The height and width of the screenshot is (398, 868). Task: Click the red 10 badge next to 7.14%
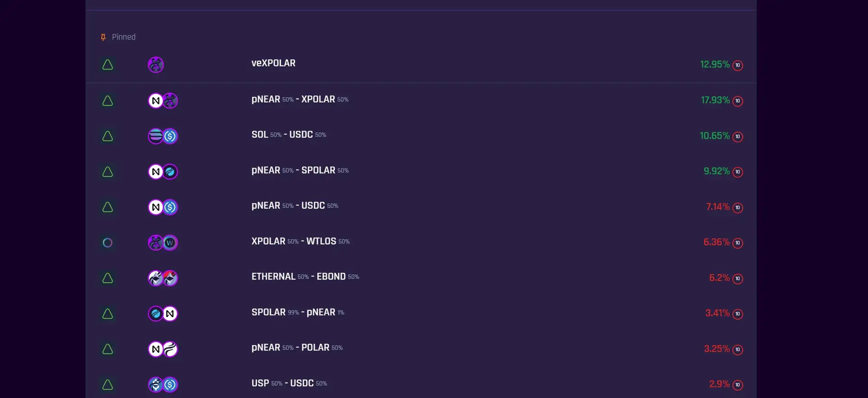pyautogui.click(x=738, y=208)
